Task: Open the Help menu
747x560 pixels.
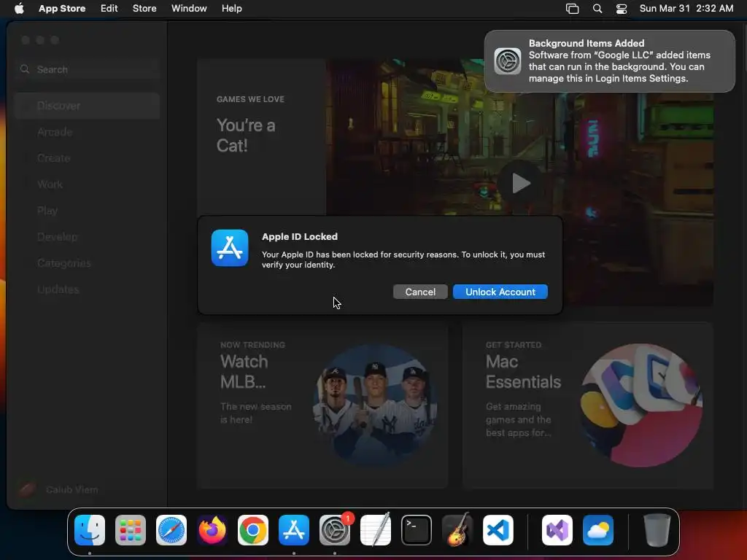Action: (x=231, y=8)
